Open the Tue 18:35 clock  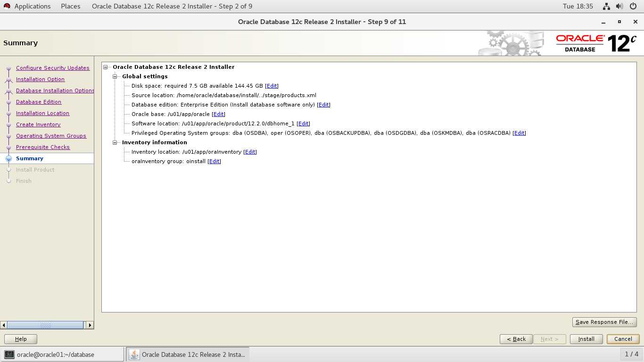tap(578, 6)
